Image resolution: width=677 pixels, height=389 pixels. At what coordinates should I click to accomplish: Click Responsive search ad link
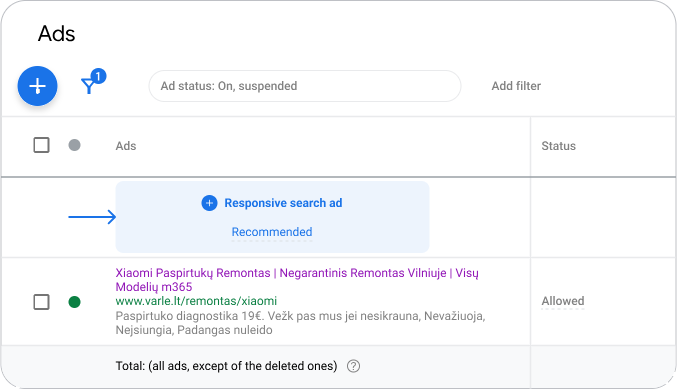[x=283, y=203]
